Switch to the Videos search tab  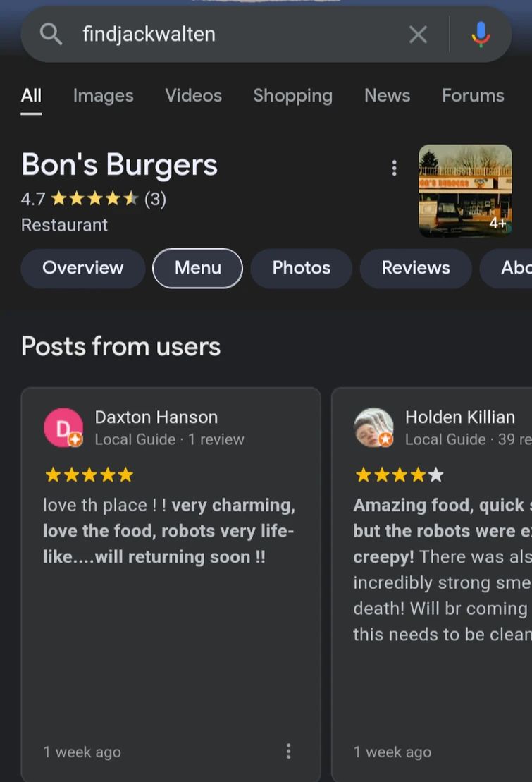click(194, 95)
